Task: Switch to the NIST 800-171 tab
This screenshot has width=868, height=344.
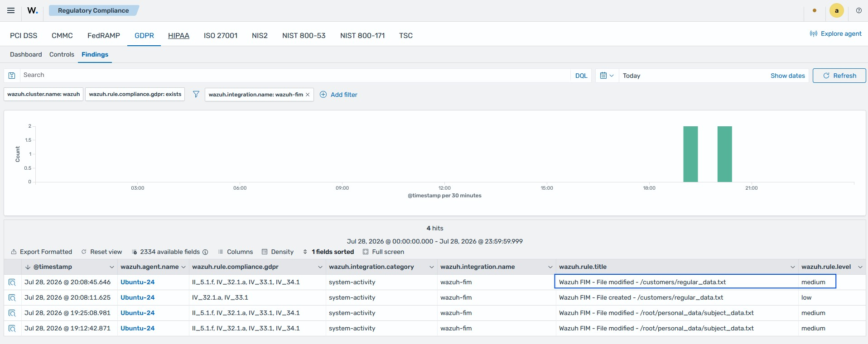Action: coord(362,35)
